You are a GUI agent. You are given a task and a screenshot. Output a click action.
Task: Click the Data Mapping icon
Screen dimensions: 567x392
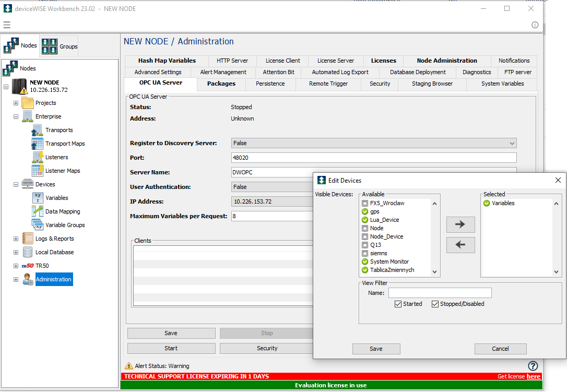pyautogui.click(x=37, y=211)
